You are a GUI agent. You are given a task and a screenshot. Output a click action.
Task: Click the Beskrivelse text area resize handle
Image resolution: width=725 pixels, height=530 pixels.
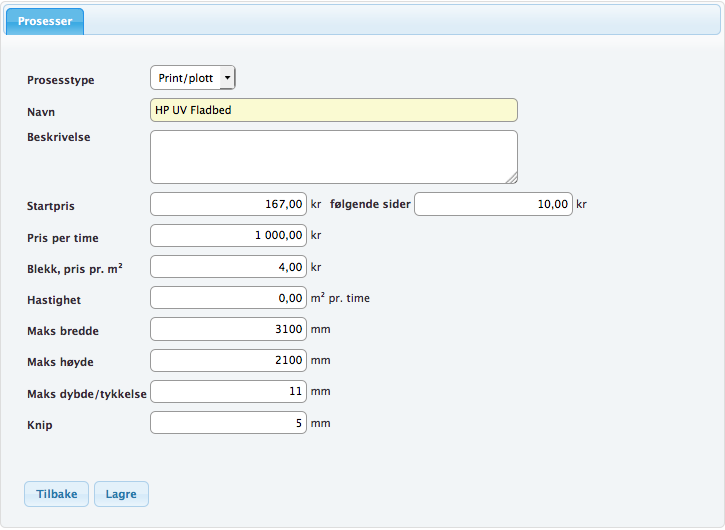tap(512, 178)
